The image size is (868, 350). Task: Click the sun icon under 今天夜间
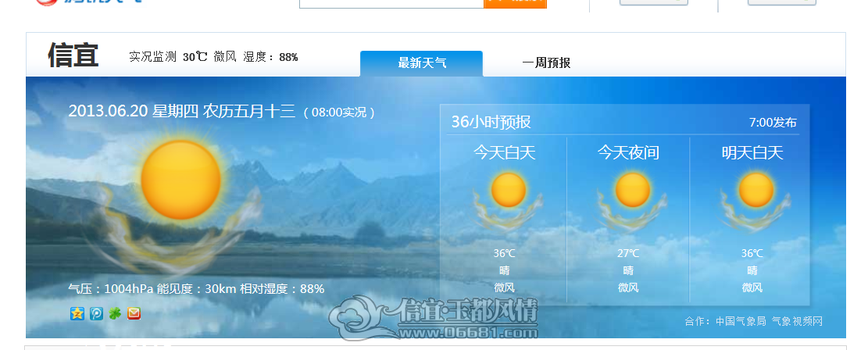pyautogui.click(x=632, y=189)
